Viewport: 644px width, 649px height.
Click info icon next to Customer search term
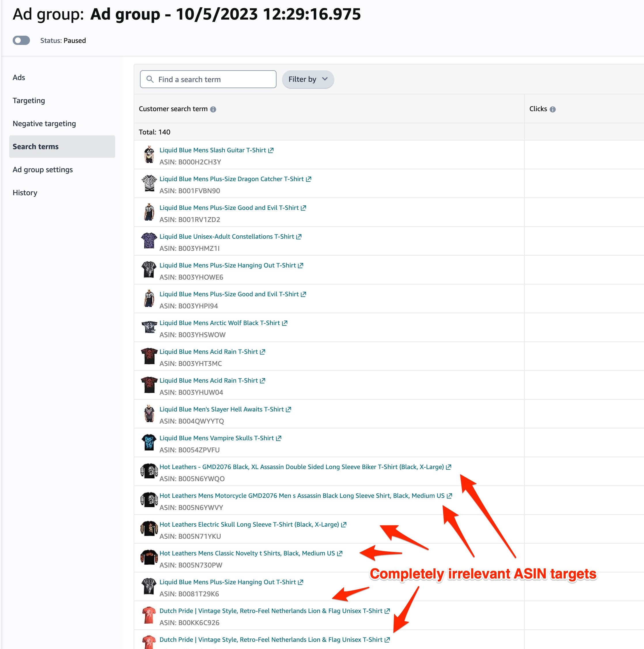click(213, 109)
